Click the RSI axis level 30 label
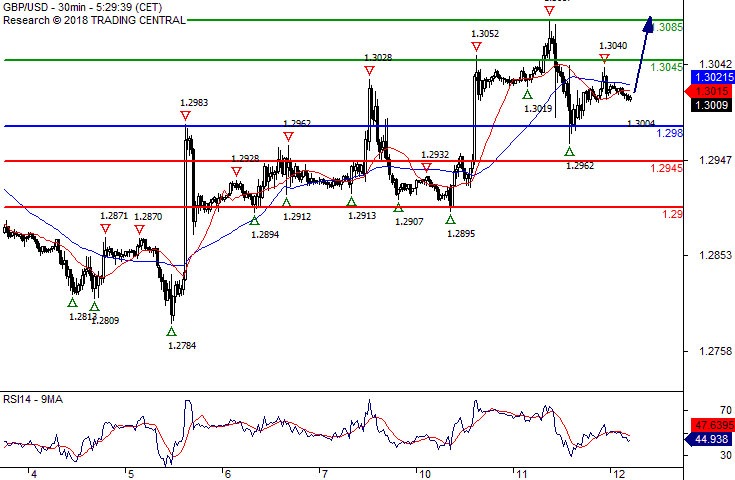The width and height of the screenshot is (735, 480). 726,455
